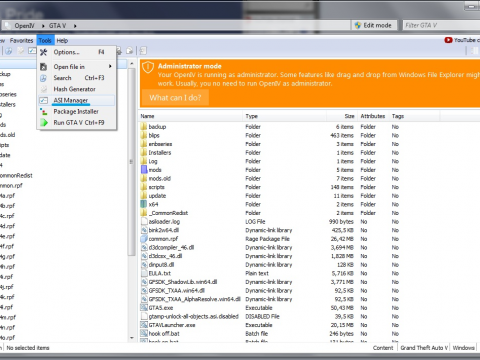Select bink2w64.dll file icon
This screenshot has height=360, width=480.
(x=144, y=230)
